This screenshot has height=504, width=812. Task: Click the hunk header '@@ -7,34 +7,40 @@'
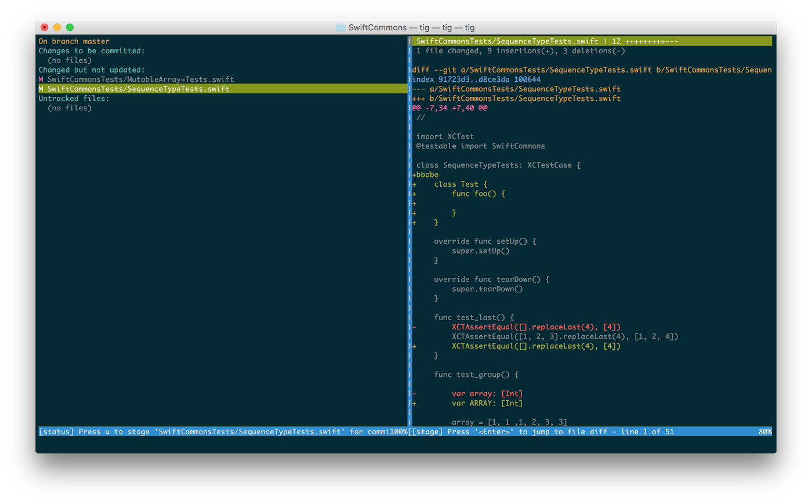449,108
